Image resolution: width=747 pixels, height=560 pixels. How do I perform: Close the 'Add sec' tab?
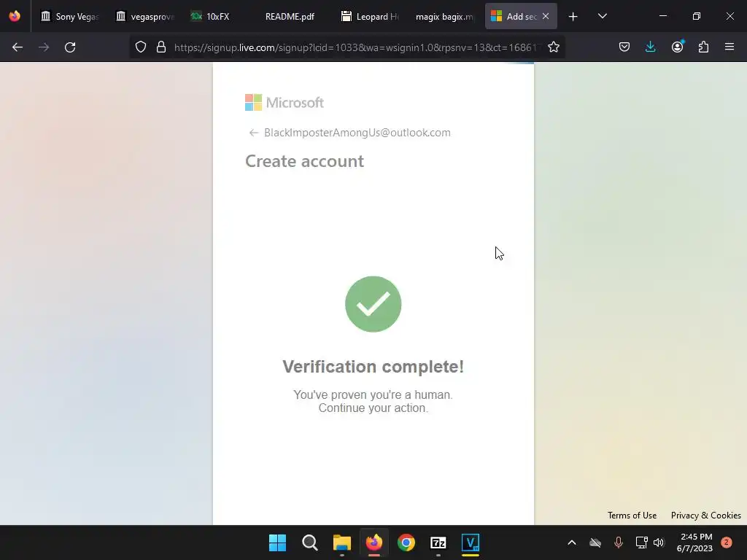546,16
